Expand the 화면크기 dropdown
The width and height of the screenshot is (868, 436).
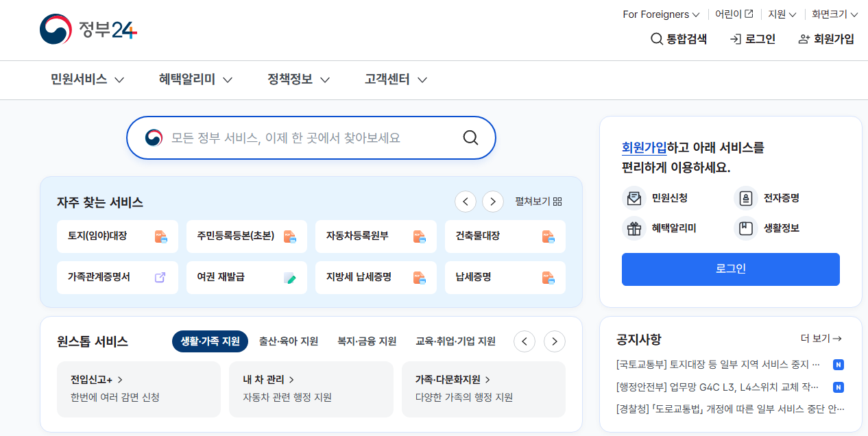pyautogui.click(x=834, y=14)
